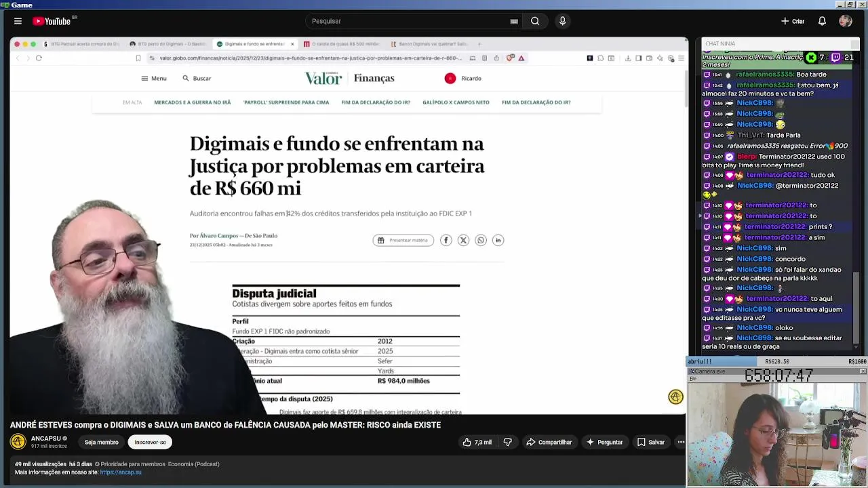This screenshot has height=488, width=868.
Task: Open YouTube notifications bell
Action: [822, 21]
